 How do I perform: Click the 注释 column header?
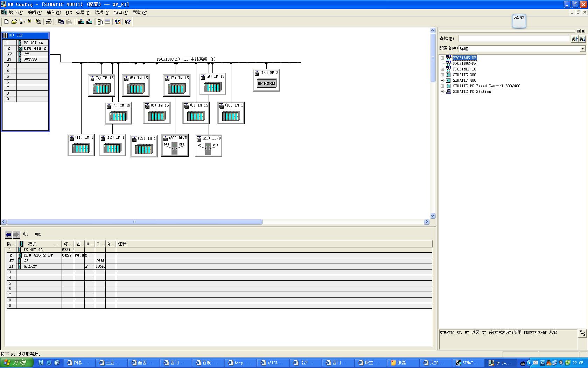click(x=274, y=244)
